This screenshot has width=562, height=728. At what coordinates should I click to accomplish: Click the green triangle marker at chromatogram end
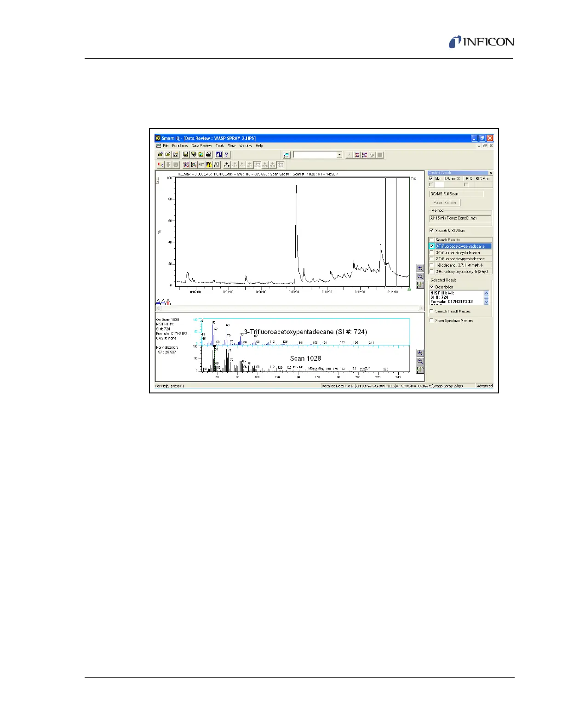point(409,289)
